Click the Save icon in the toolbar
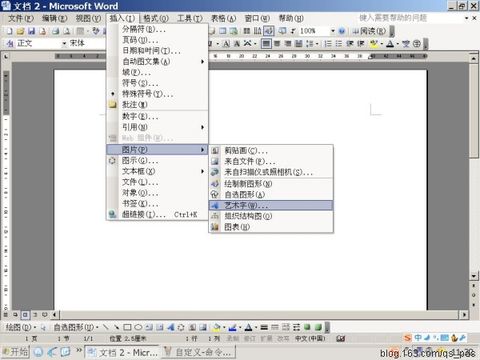The height and width of the screenshot is (360, 480). [x=31, y=31]
